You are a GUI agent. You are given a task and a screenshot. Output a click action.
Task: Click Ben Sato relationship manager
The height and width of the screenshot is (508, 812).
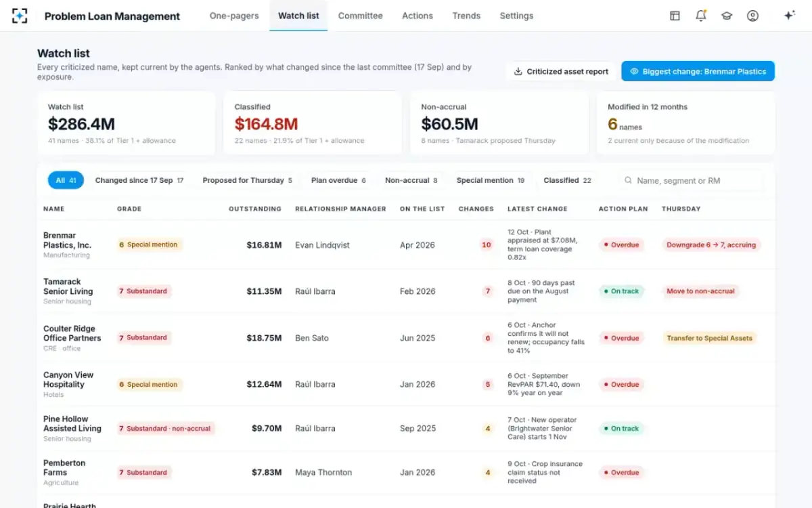click(312, 338)
